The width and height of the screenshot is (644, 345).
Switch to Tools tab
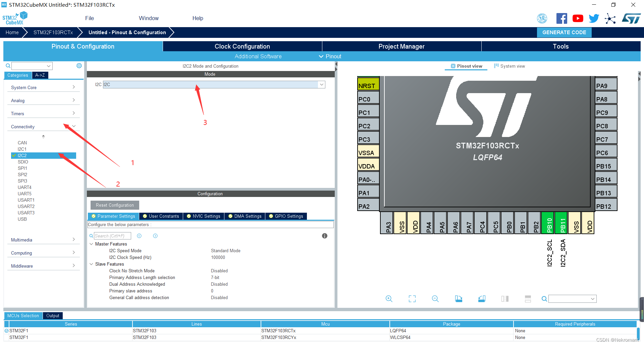click(x=561, y=46)
